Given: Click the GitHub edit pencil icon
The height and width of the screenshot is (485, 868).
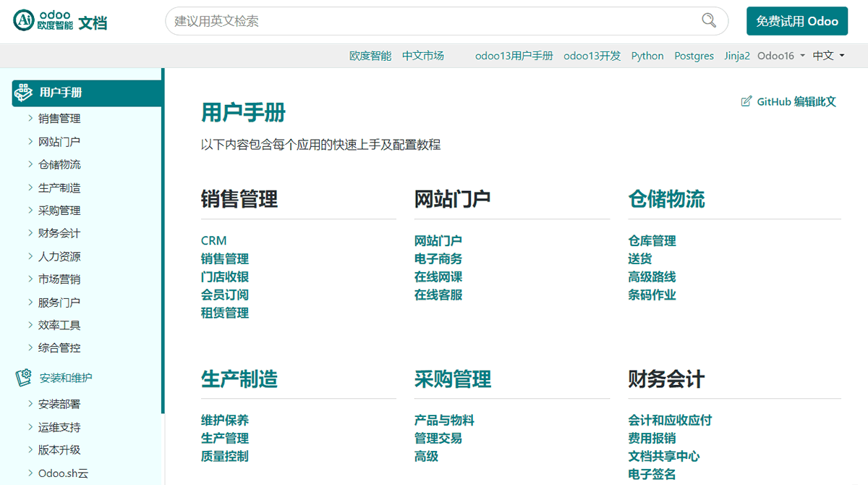Looking at the screenshot, I should 746,101.
